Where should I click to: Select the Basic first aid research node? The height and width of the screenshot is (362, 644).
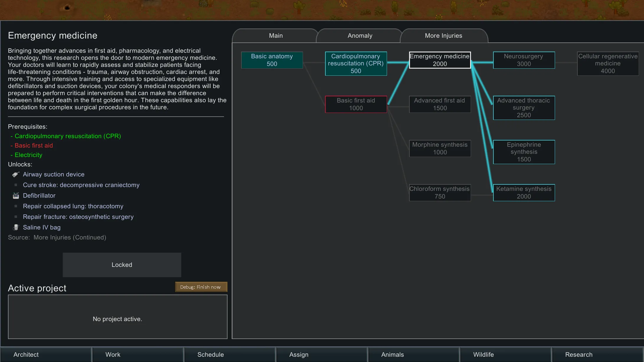point(356,104)
